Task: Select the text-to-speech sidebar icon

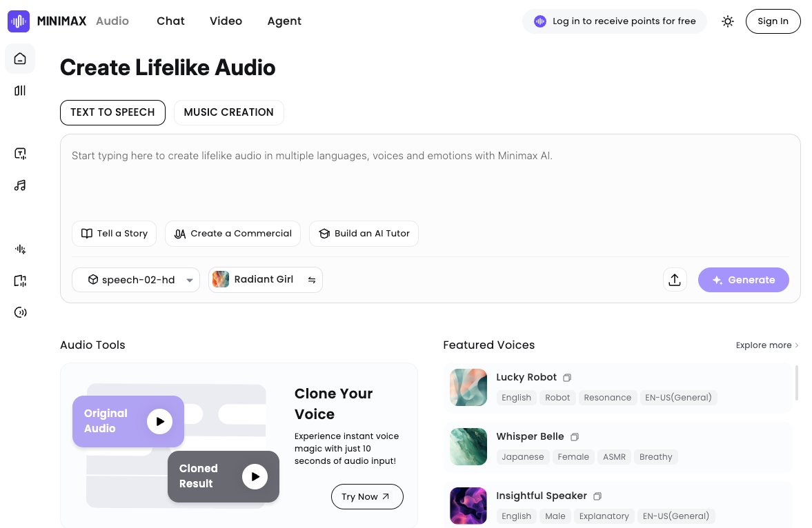Action: click(20, 153)
